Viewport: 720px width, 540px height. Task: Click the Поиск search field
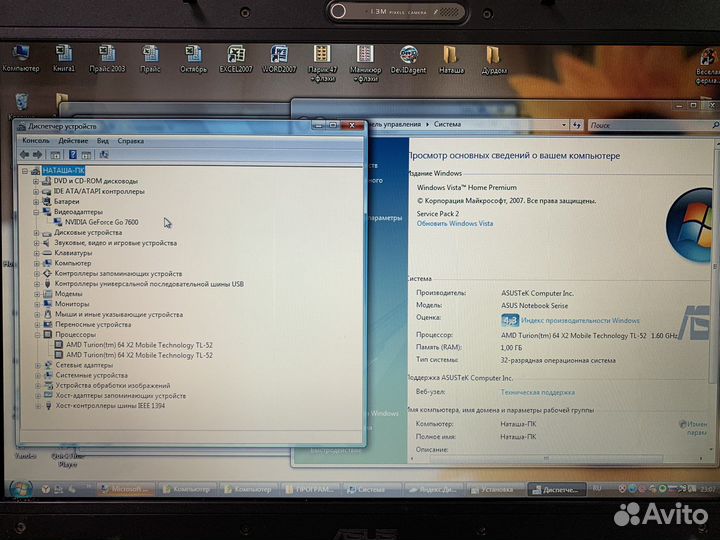click(x=653, y=125)
